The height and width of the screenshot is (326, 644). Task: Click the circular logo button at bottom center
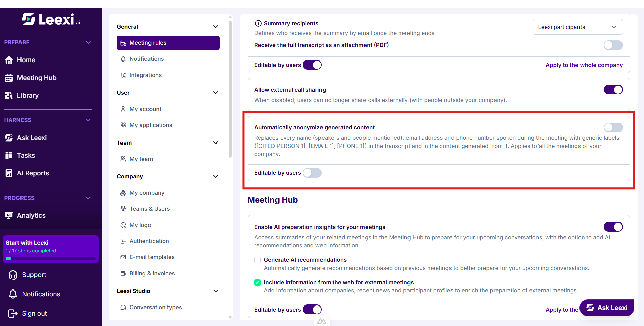click(321, 321)
